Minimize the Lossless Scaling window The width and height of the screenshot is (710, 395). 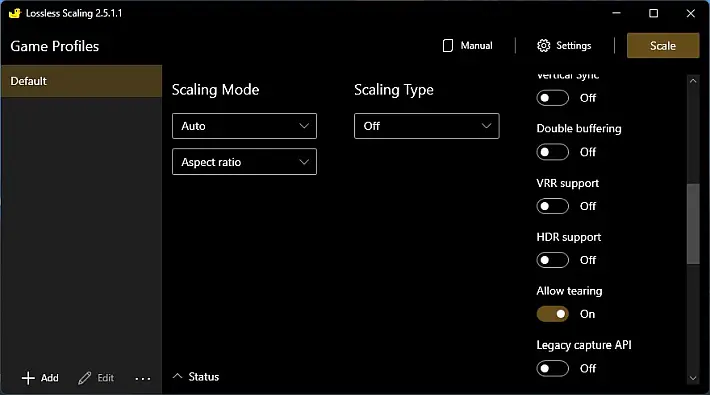(x=616, y=13)
